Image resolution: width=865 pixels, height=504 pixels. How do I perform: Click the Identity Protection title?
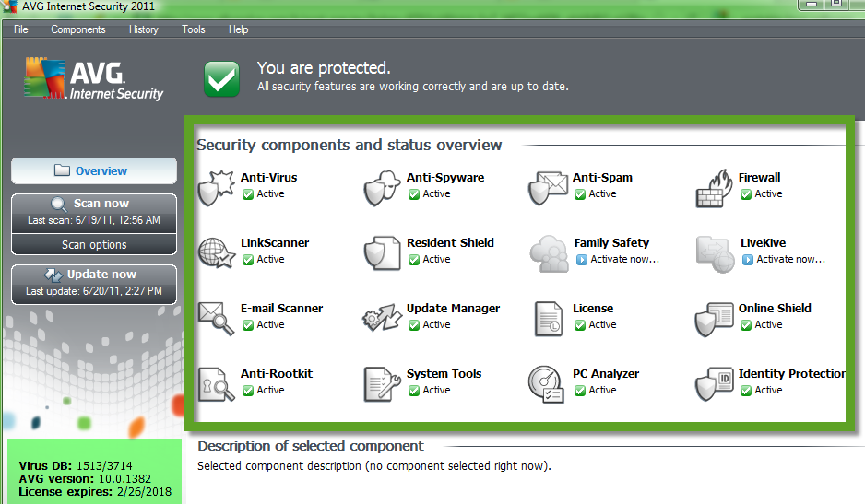pyautogui.click(x=791, y=373)
